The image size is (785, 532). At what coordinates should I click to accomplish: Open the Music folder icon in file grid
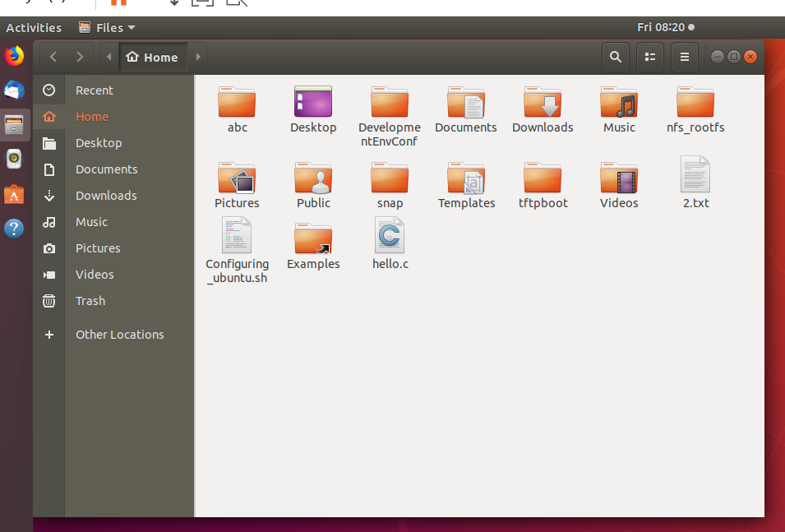click(x=619, y=102)
